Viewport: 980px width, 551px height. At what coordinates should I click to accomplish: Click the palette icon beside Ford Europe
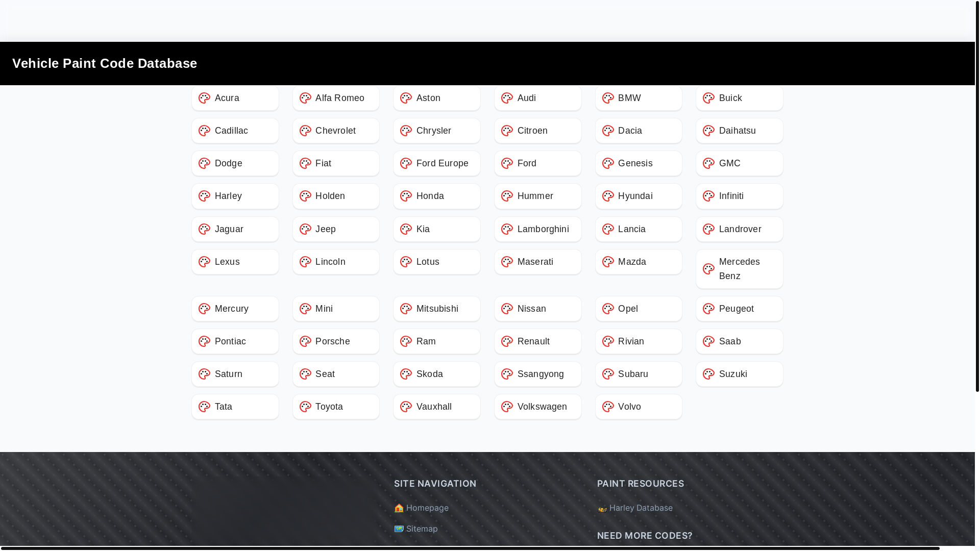pos(406,163)
